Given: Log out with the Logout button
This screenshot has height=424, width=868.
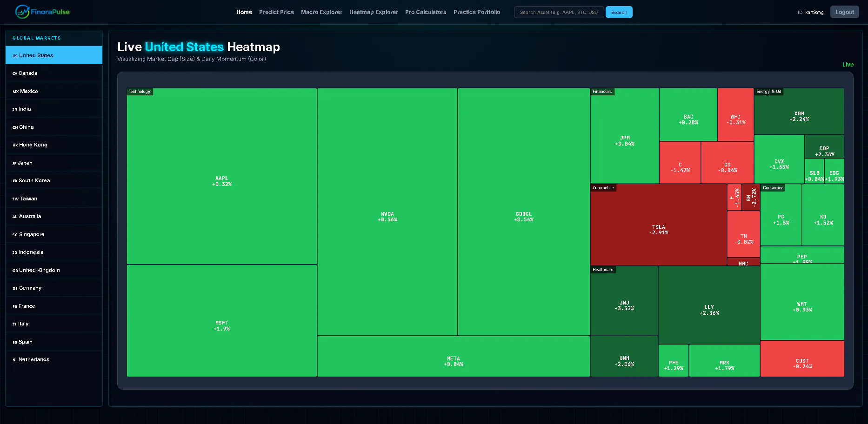Looking at the screenshot, I should coord(844,12).
